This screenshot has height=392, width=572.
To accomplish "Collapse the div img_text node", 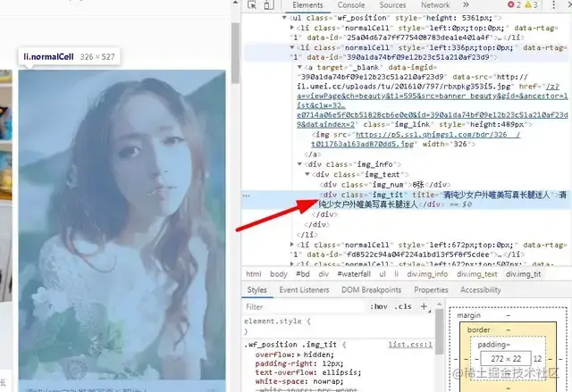I will 307,174.
